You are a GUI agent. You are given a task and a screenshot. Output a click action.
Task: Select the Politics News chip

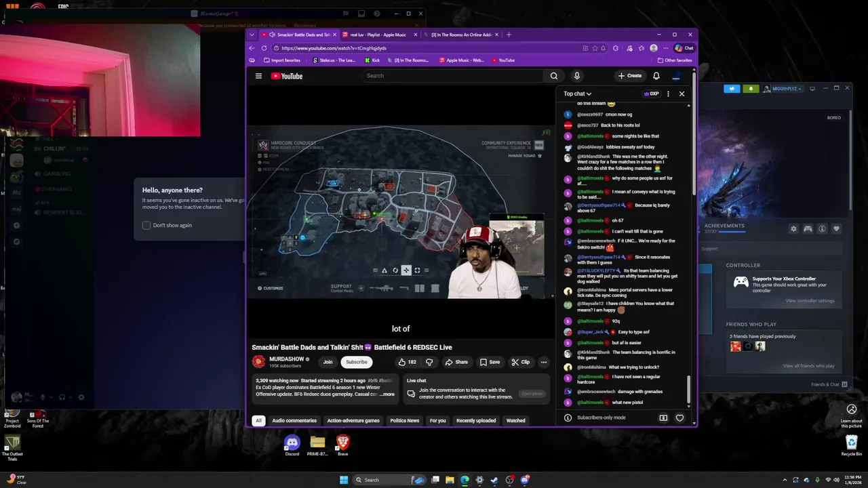tap(405, 420)
